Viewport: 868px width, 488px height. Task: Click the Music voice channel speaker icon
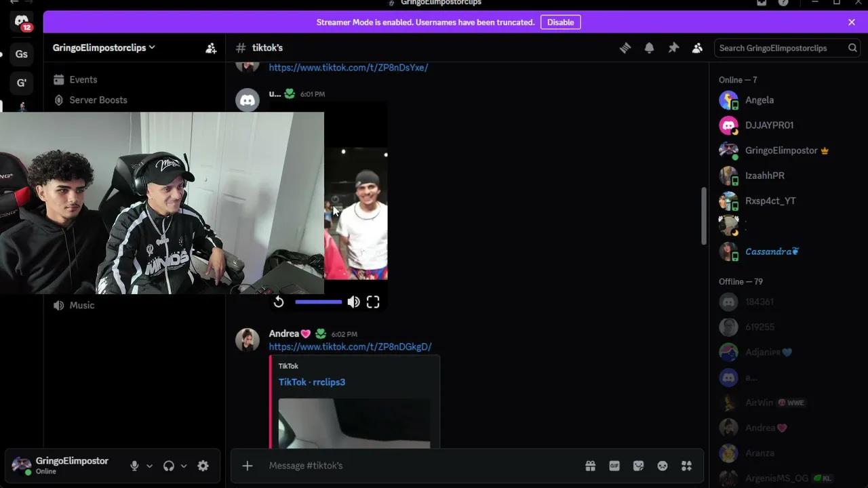(x=59, y=306)
